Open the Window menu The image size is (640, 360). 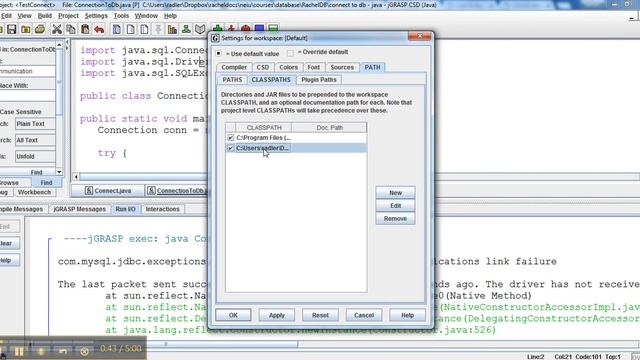click(146, 16)
